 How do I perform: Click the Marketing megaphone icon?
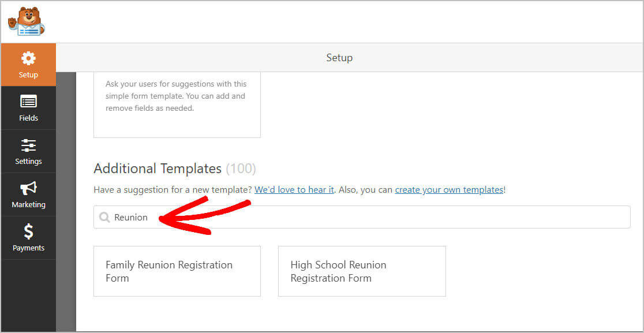(x=28, y=189)
